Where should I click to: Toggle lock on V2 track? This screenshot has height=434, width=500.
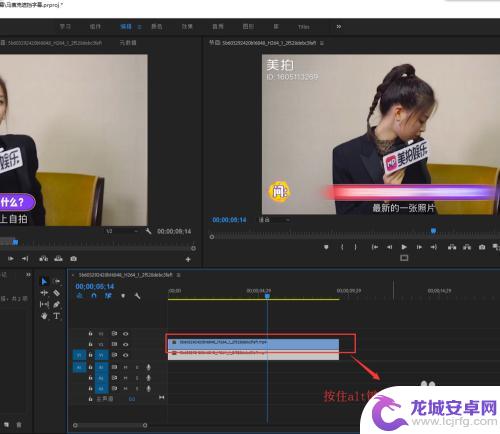[x=90, y=344]
